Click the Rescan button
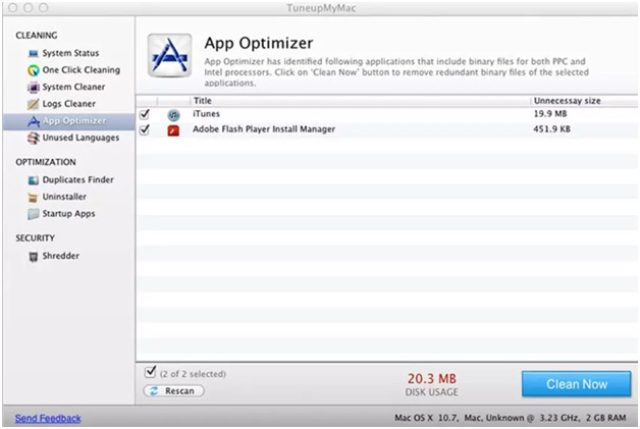640x429 pixels. click(x=174, y=391)
